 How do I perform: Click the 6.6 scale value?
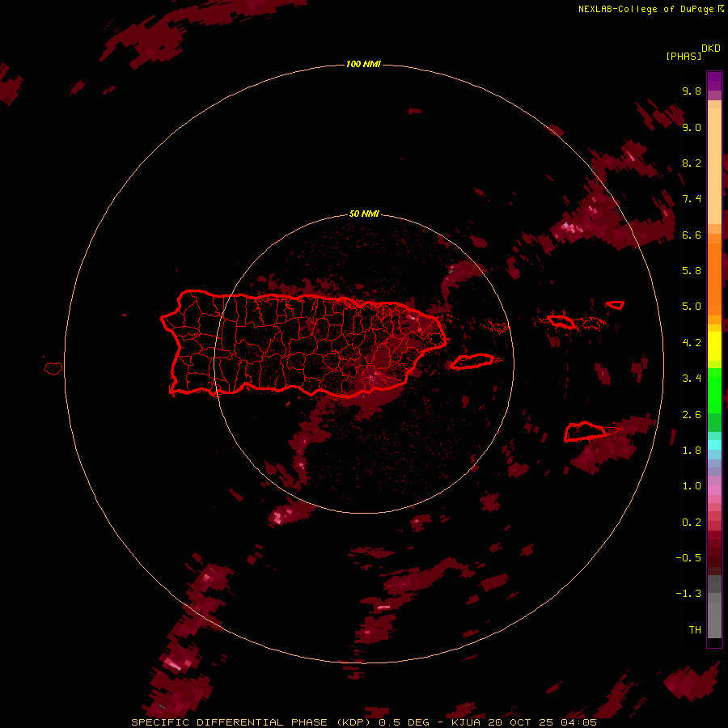pyautogui.click(x=692, y=235)
